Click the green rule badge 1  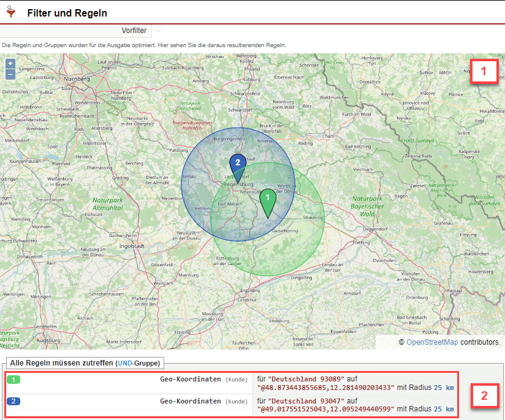(13, 380)
